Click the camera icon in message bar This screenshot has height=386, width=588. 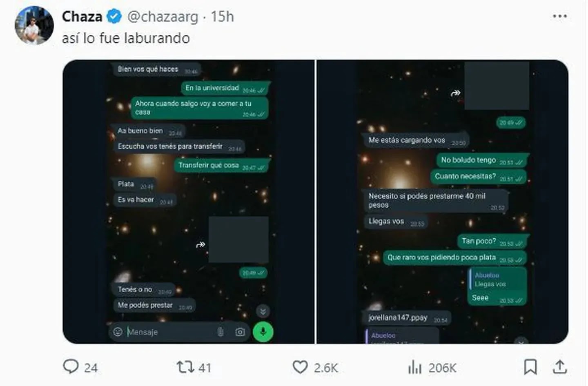(240, 332)
